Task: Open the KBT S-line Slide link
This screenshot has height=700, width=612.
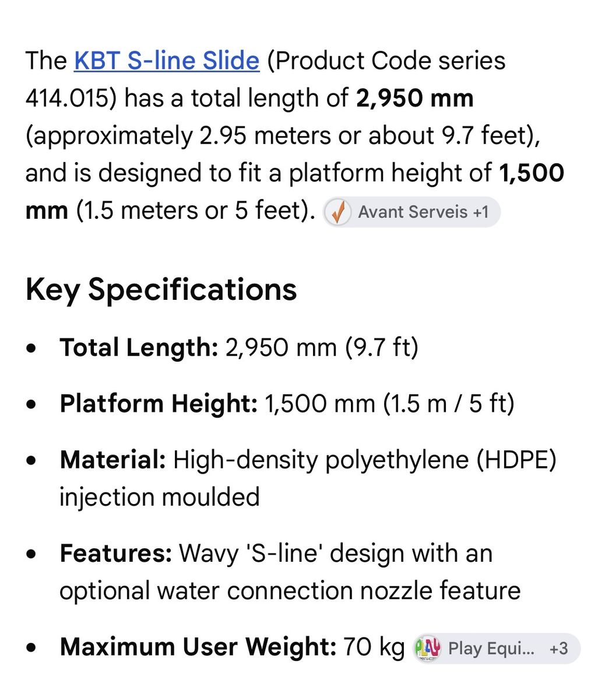Action: coord(167,61)
